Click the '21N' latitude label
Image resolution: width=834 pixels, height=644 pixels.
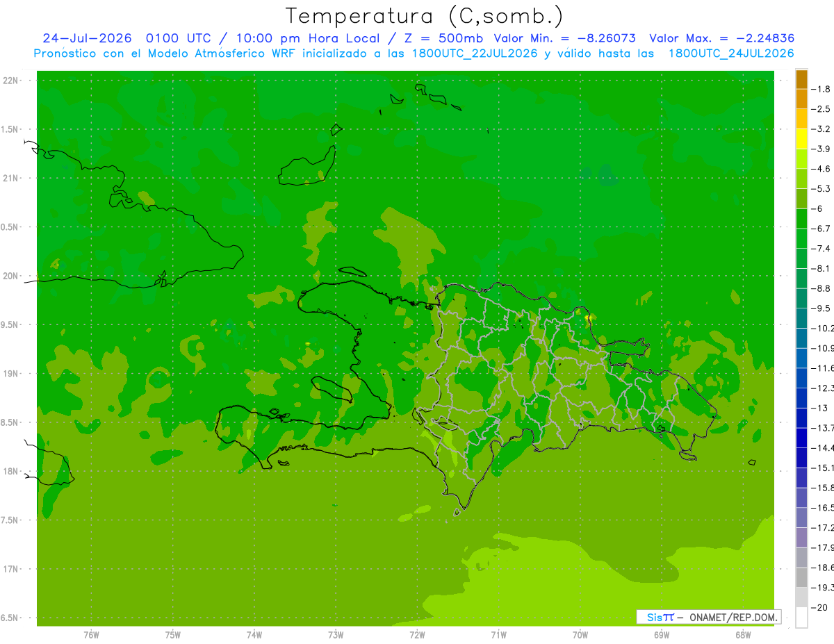(x=10, y=179)
